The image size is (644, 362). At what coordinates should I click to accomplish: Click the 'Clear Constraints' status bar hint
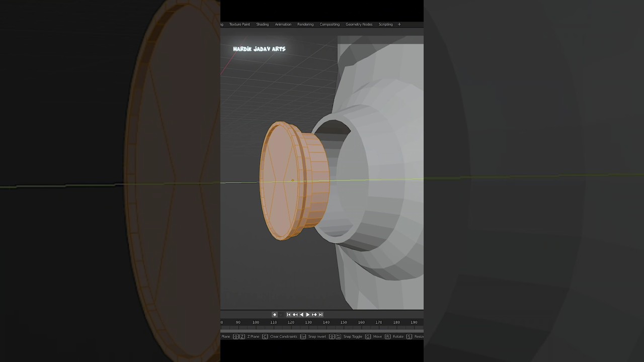coord(284,336)
